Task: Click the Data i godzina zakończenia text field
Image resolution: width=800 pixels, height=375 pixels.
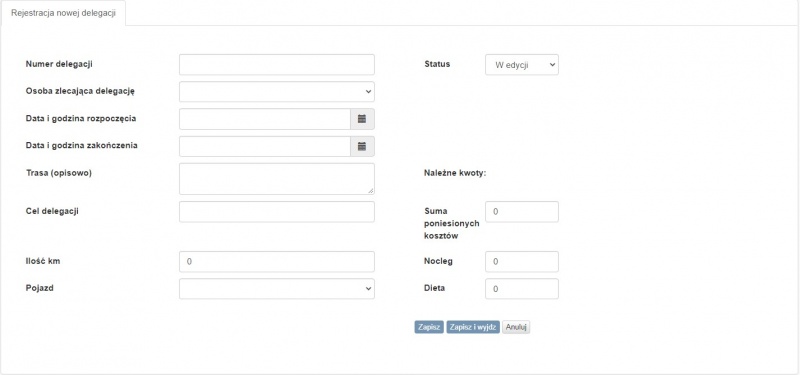Action: [265, 146]
